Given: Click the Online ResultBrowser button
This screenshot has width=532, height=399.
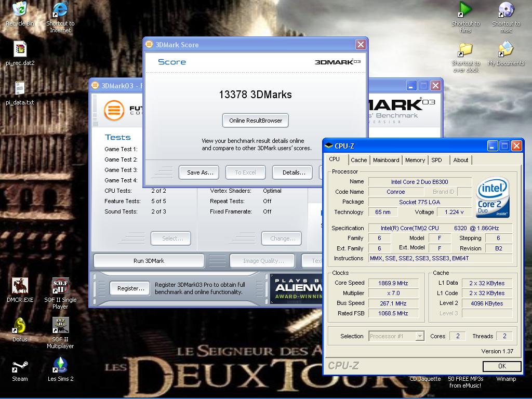Looking at the screenshot, I should tap(256, 121).
